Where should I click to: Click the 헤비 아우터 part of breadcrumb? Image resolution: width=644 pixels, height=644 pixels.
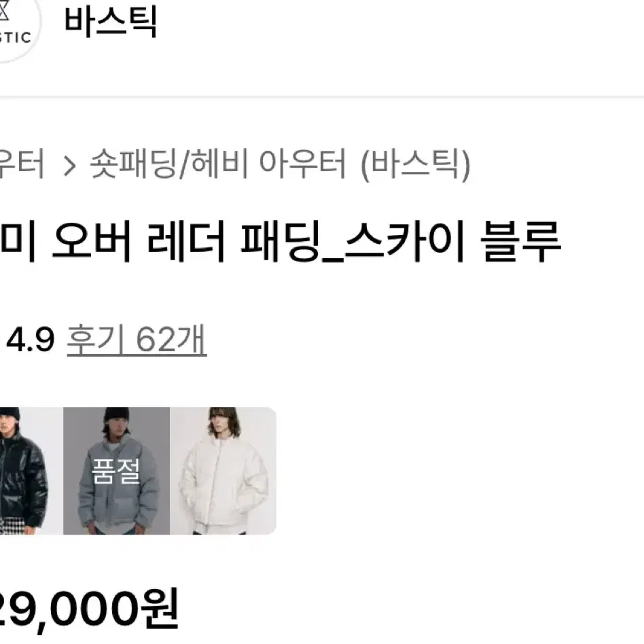pos(269,164)
